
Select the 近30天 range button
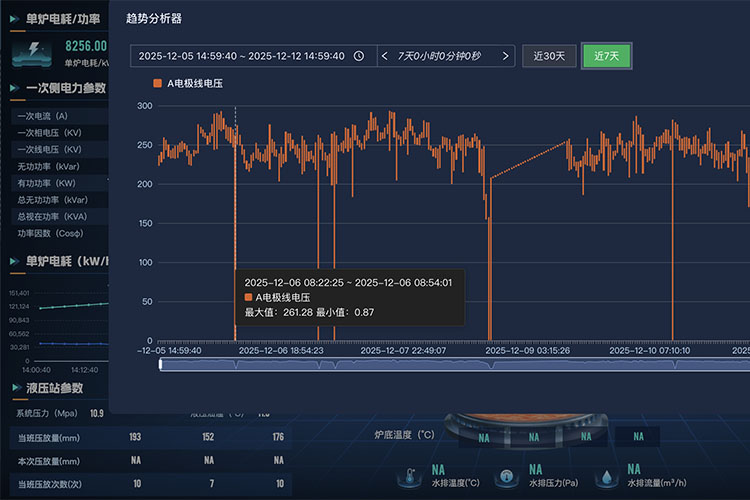coord(548,56)
